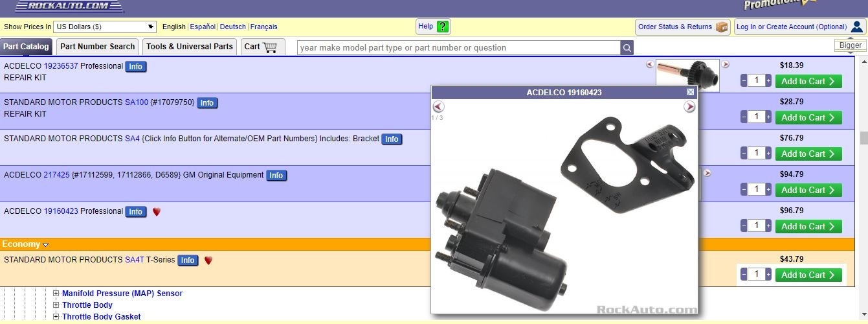Open part number 19160423 link
The height and width of the screenshot is (324, 868).
[x=61, y=211]
